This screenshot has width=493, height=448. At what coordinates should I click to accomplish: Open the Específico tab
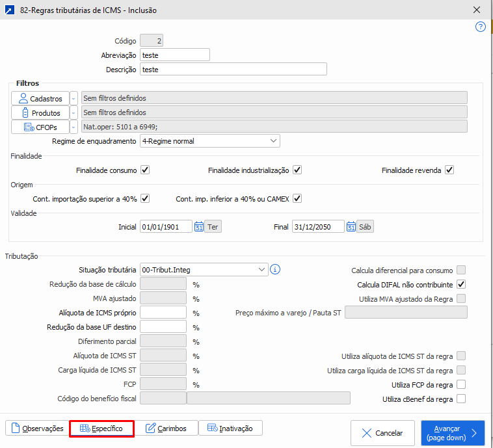pyautogui.click(x=101, y=428)
